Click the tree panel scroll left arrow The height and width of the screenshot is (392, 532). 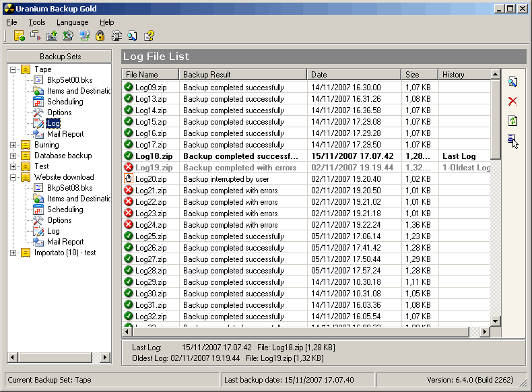(x=13, y=357)
